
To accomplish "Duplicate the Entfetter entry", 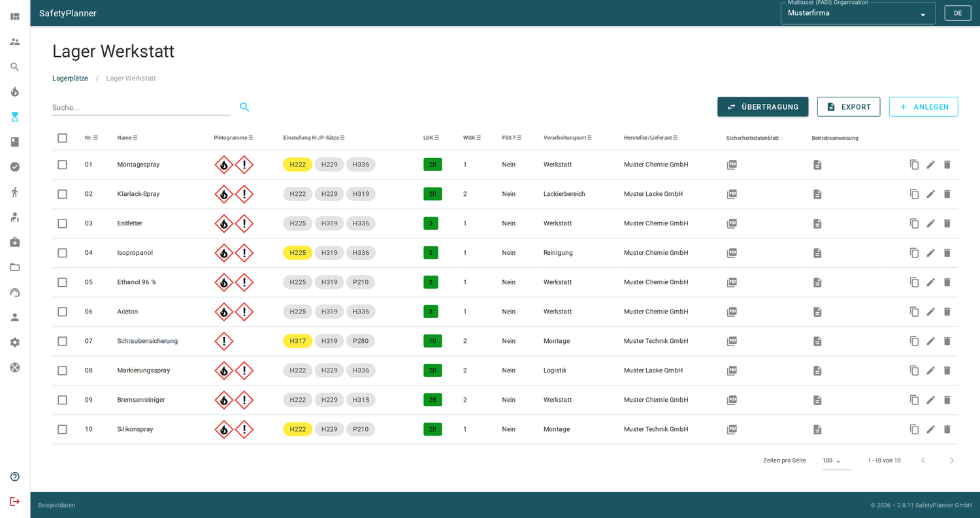I will pyautogui.click(x=915, y=223).
